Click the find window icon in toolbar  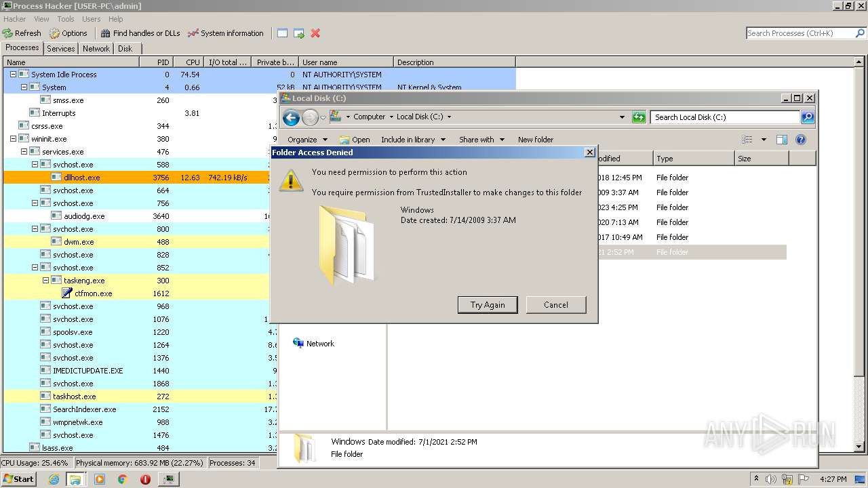[x=282, y=33]
